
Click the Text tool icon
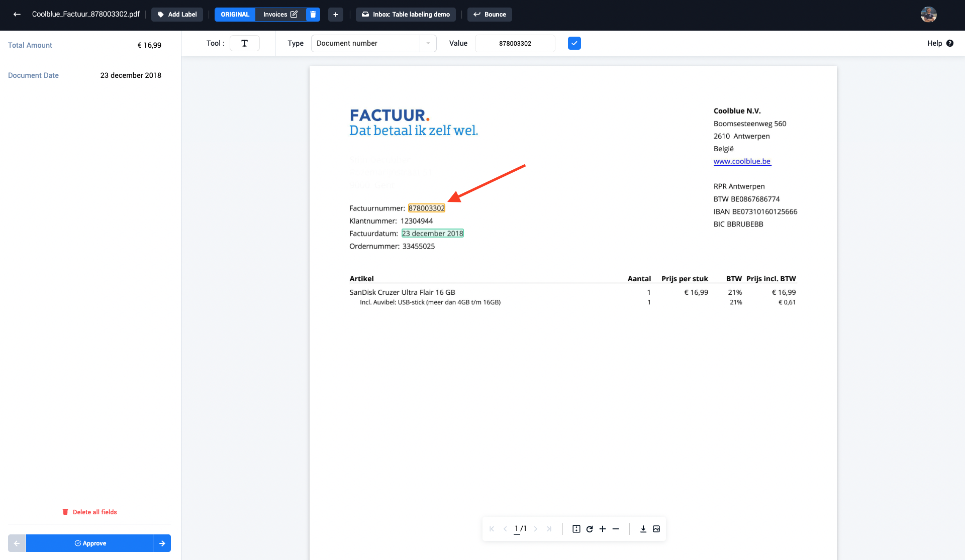245,43
